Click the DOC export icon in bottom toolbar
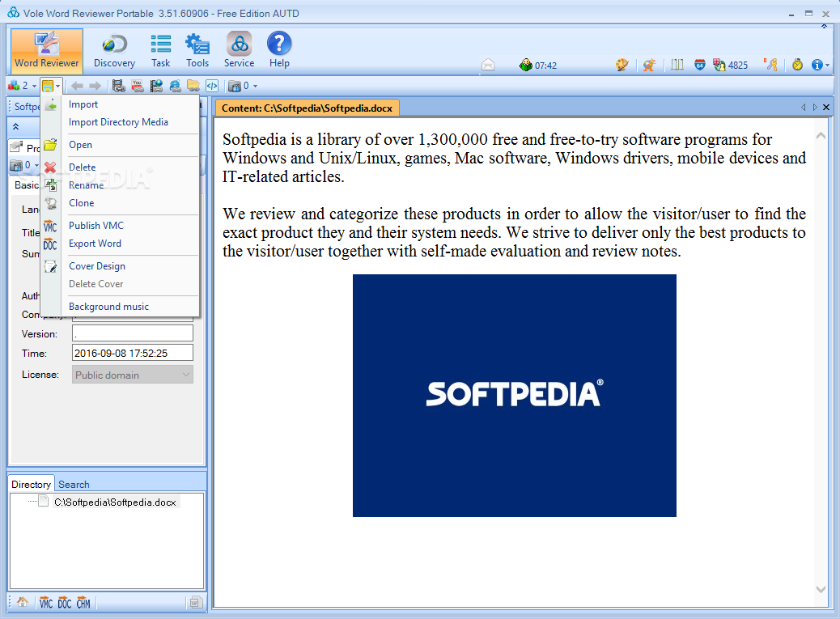 [x=64, y=603]
